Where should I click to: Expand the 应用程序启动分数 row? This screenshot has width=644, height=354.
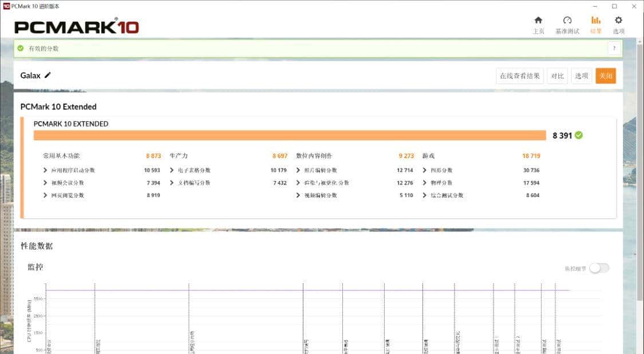coord(45,170)
